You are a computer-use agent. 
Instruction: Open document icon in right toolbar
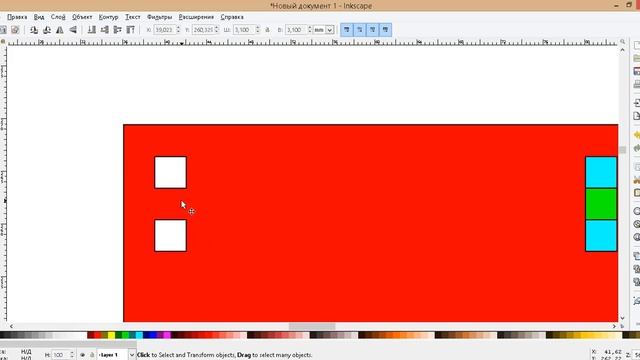coord(637,58)
